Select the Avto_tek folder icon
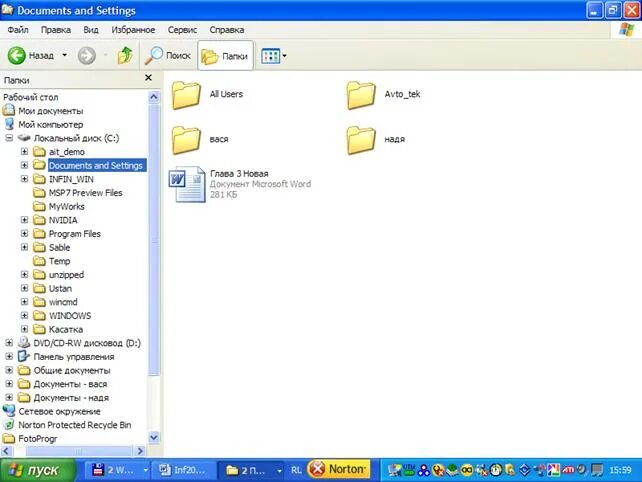 click(361, 95)
